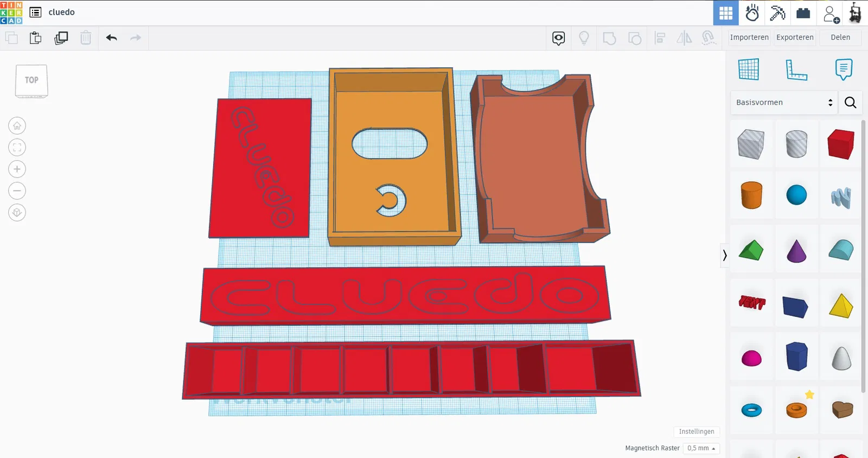The image size is (868, 458).
Task: Click the design name cluedo
Action: [62, 12]
